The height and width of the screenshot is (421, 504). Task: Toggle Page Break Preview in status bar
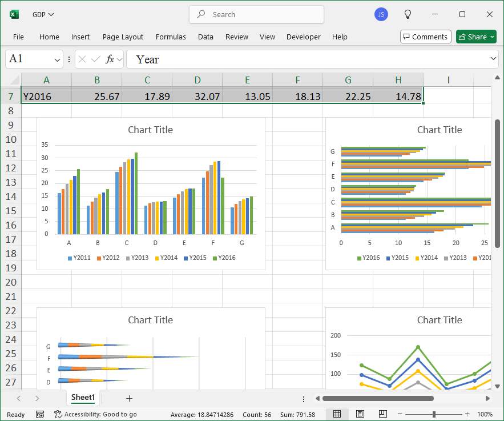point(383,414)
